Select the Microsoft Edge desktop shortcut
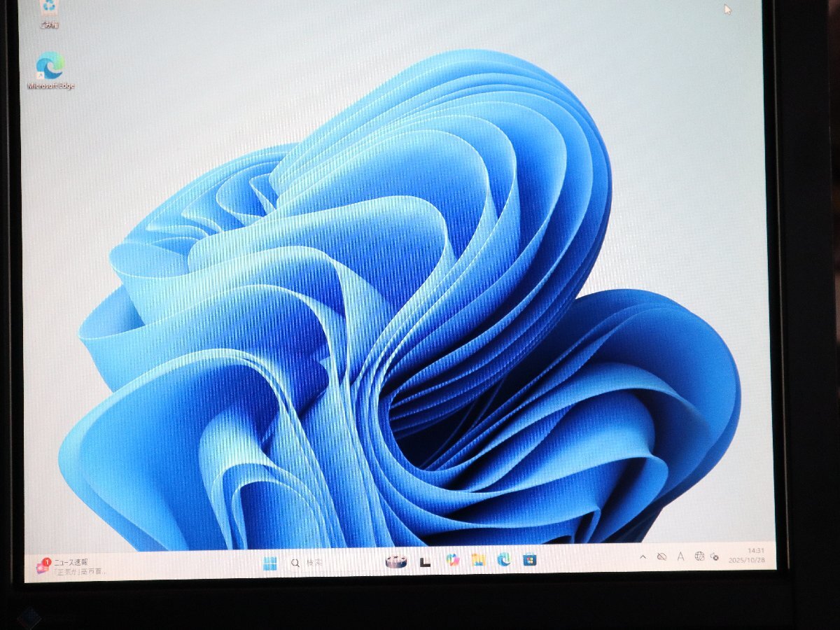This screenshot has height=630, width=840. click(x=50, y=71)
